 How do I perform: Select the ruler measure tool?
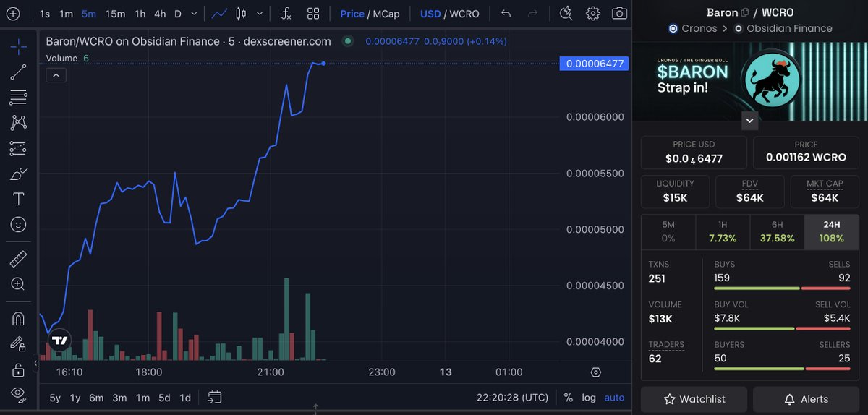coord(19,258)
